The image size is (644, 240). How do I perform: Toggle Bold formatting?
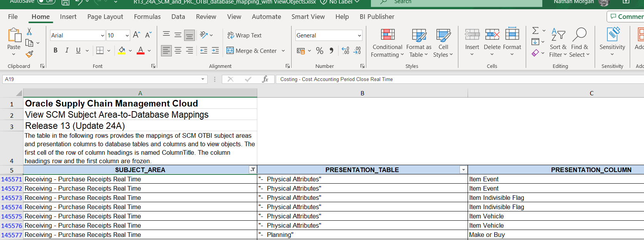pos(55,51)
